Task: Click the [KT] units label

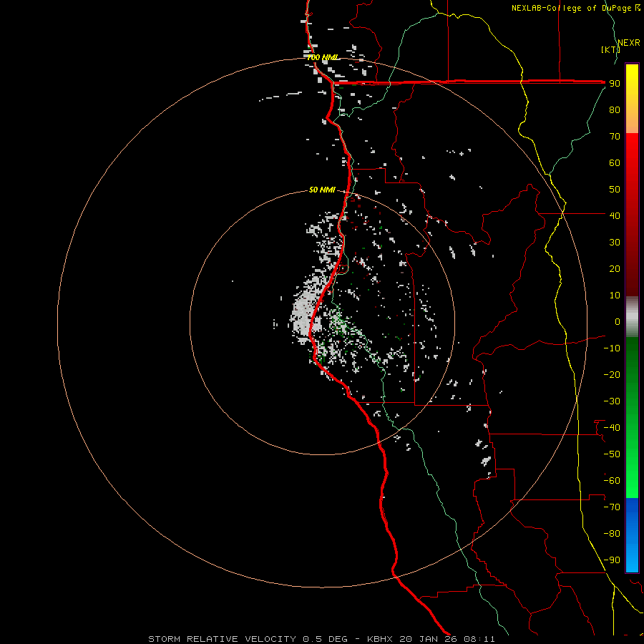Action: pyautogui.click(x=610, y=49)
